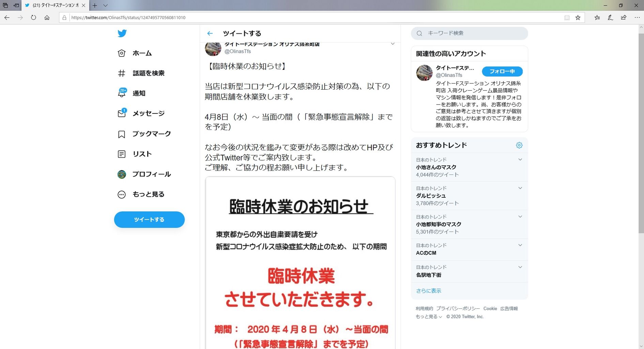Add page to favorites star icon
The width and height of the screenshot is (644, 349).
[578, 18]
